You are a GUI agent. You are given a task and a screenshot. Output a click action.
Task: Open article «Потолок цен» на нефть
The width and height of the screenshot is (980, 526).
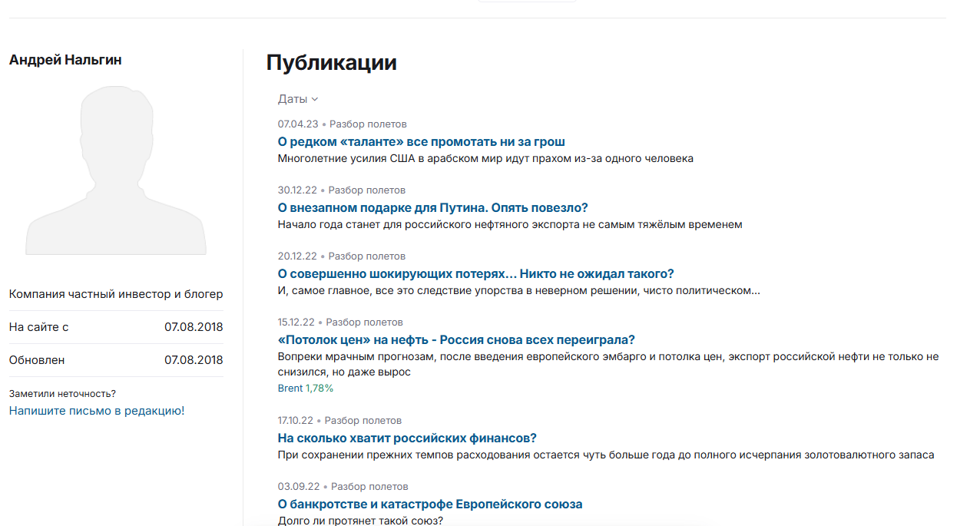pyautogui.click(x=456, y=339)
